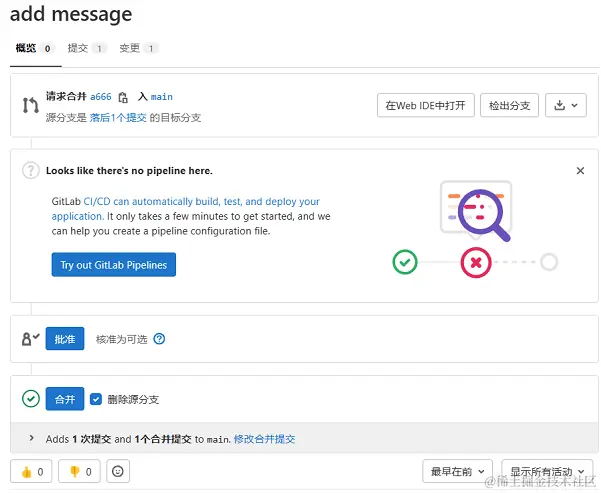Click the approval help question icon
Screen dimensions: 601x493
(x=159, y=339)
